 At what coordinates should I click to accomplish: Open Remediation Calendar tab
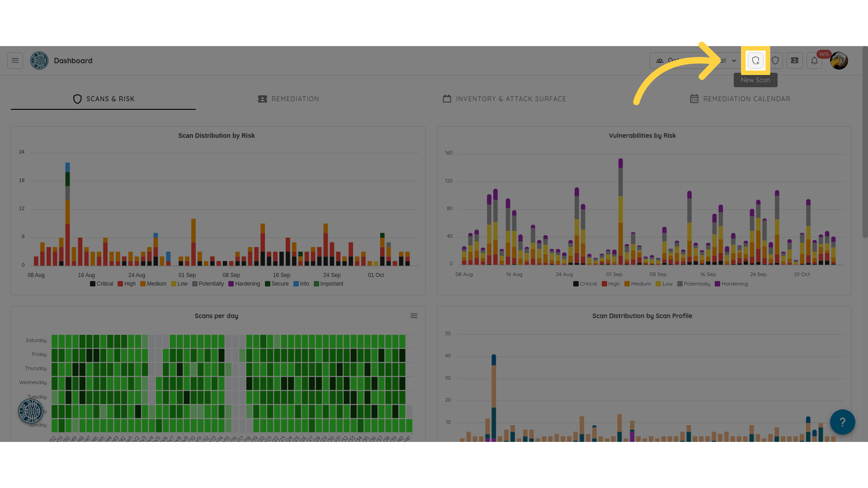[740, 99]
